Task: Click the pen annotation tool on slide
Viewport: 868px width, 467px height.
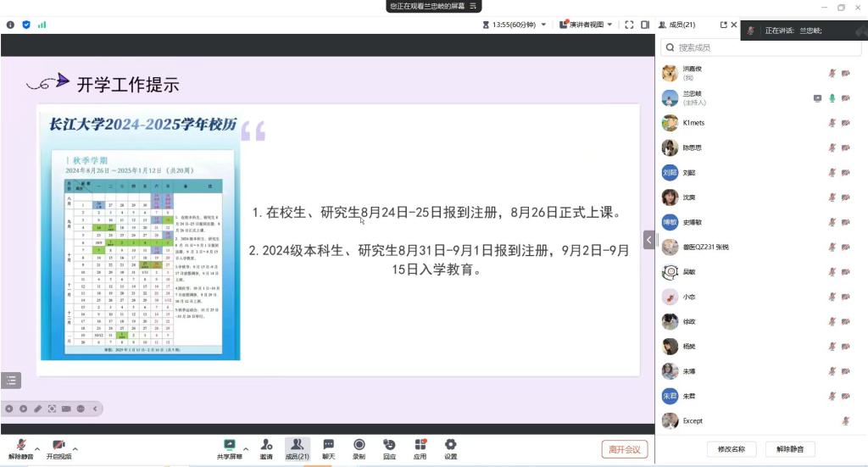Action: pyautogui.click(x=37, y=409)
